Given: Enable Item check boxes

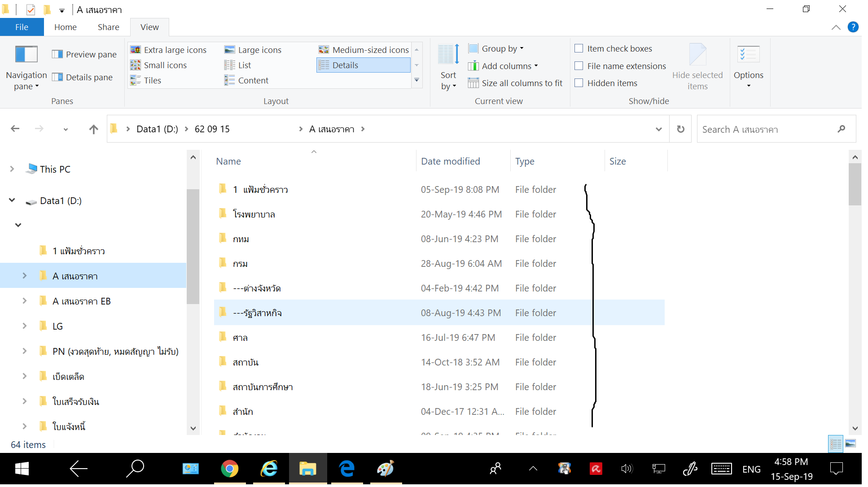Looking at the screenshot, I should (x=579, y=48).
